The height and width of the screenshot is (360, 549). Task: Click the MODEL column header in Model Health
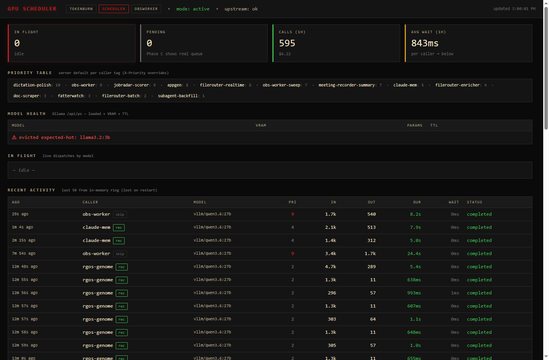coord(18,125)
